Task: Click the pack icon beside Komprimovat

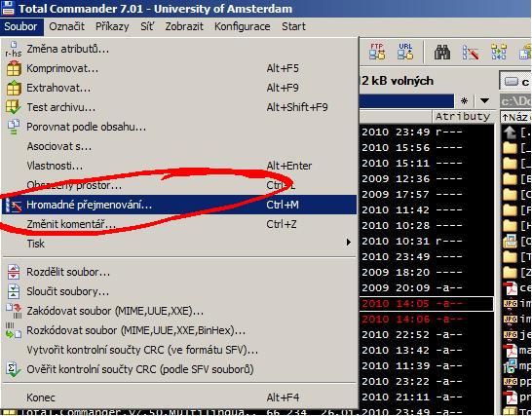Action: tap(14, 68)
